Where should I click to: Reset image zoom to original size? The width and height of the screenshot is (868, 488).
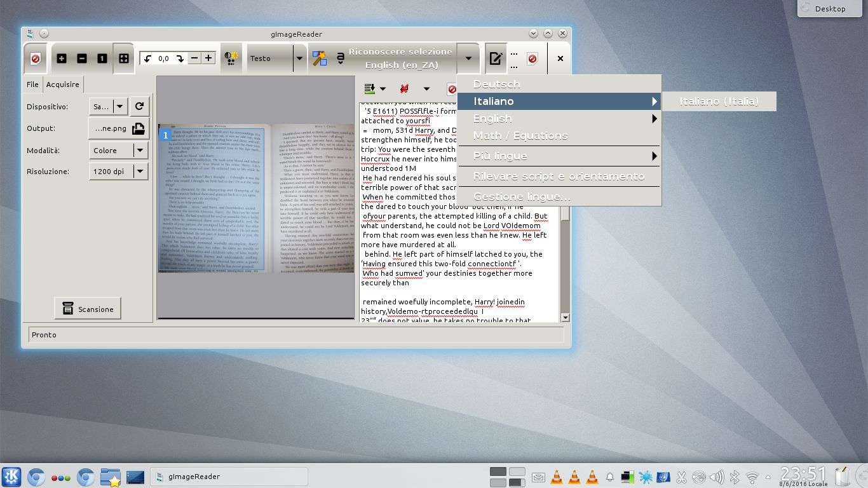102,58
